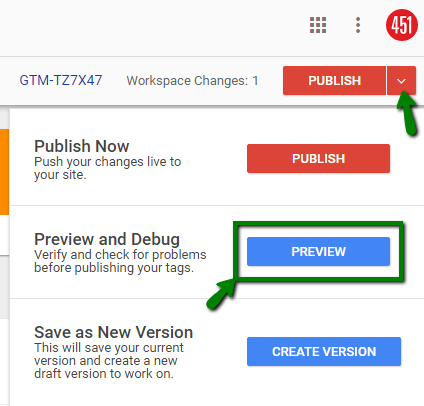Click 'This will save your current version' text
Viewport: 424px width, 406px height.
109,354
